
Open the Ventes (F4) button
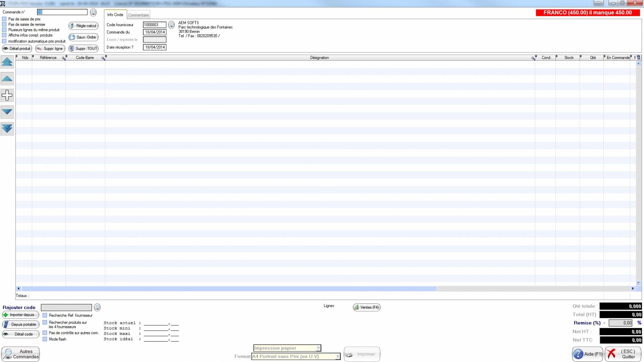pos(366,307)
